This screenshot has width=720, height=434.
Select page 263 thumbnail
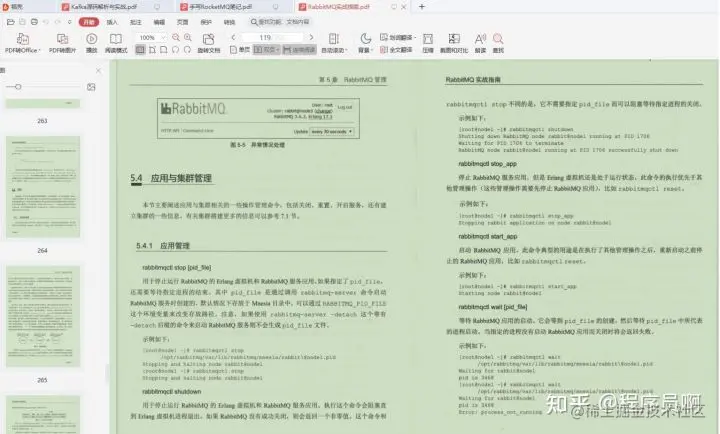[x=43, y=104]
